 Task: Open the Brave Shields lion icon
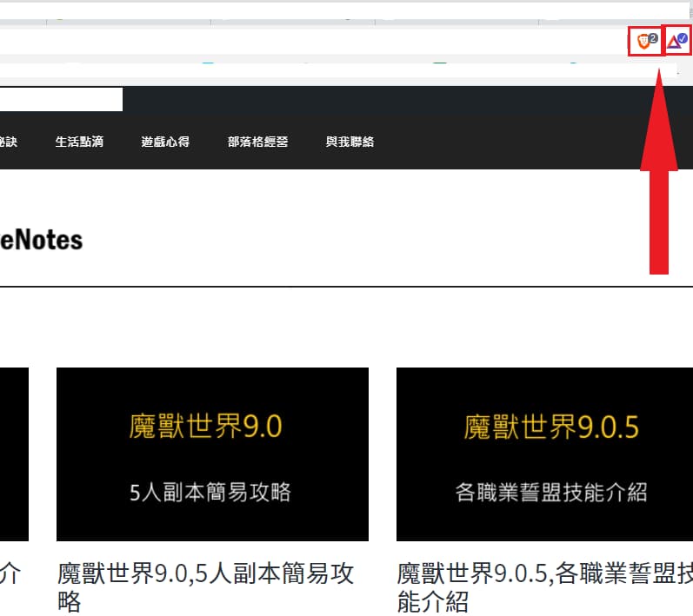643,41
